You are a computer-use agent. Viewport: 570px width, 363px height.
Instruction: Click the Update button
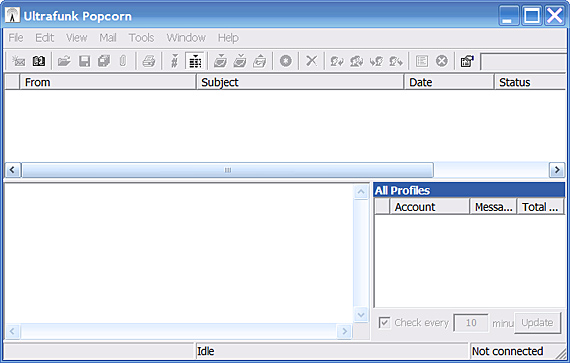[x=537, y=323]
